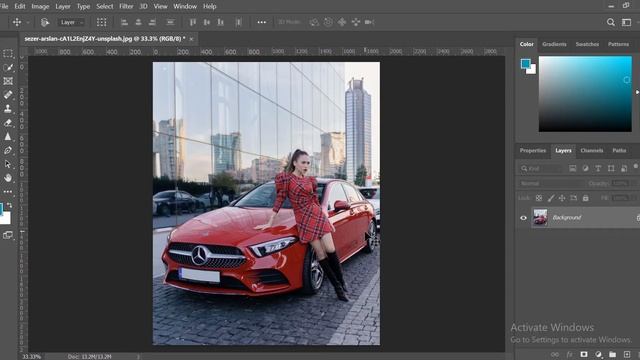Create new adjustment layer button
The width and height of the screenshot is (640, 360).
click(x=598, y=354)
